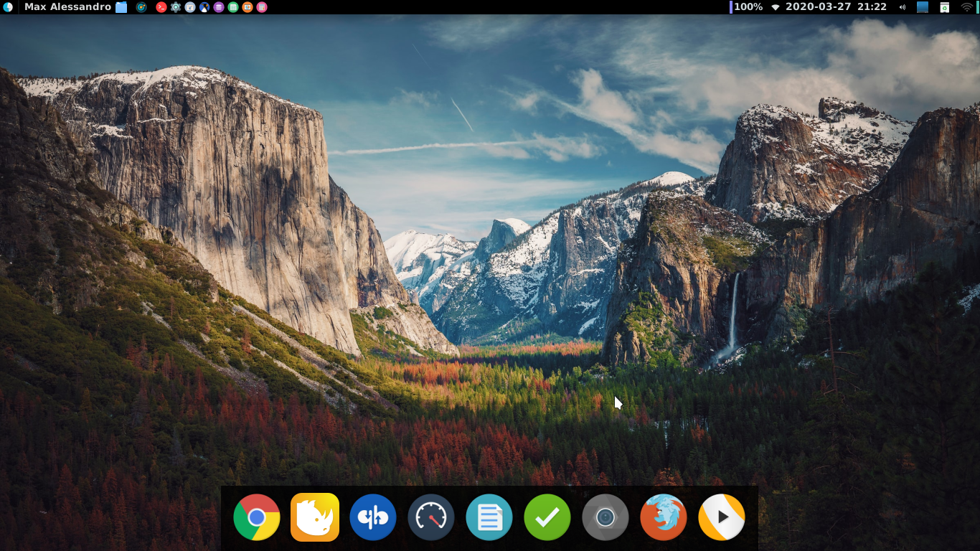The width and height of the screenshot is (980, 551).
Task: Click the Max Alessandro label in panel
Action: [67, 7]
